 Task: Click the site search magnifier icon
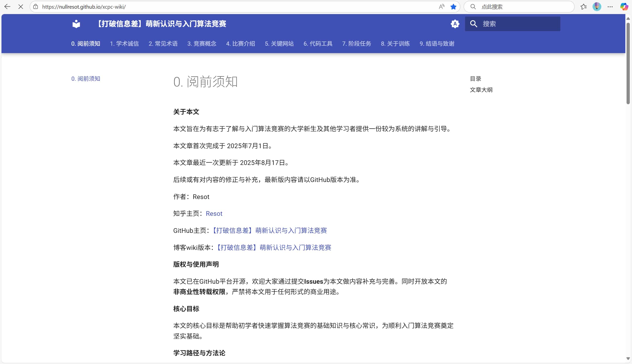coord(473,24)
